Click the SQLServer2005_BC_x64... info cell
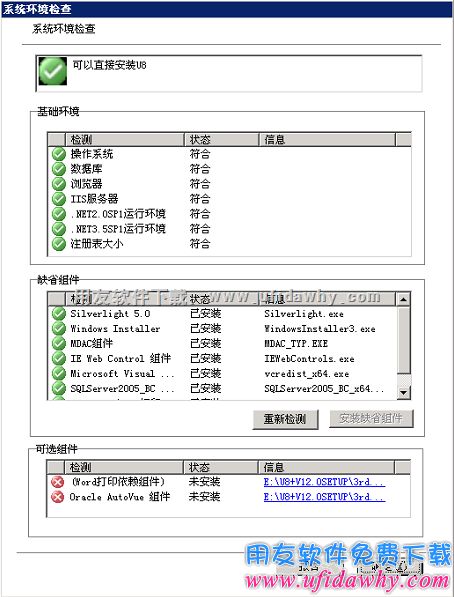This screenshot has width=454, height=597. point(324,389)
